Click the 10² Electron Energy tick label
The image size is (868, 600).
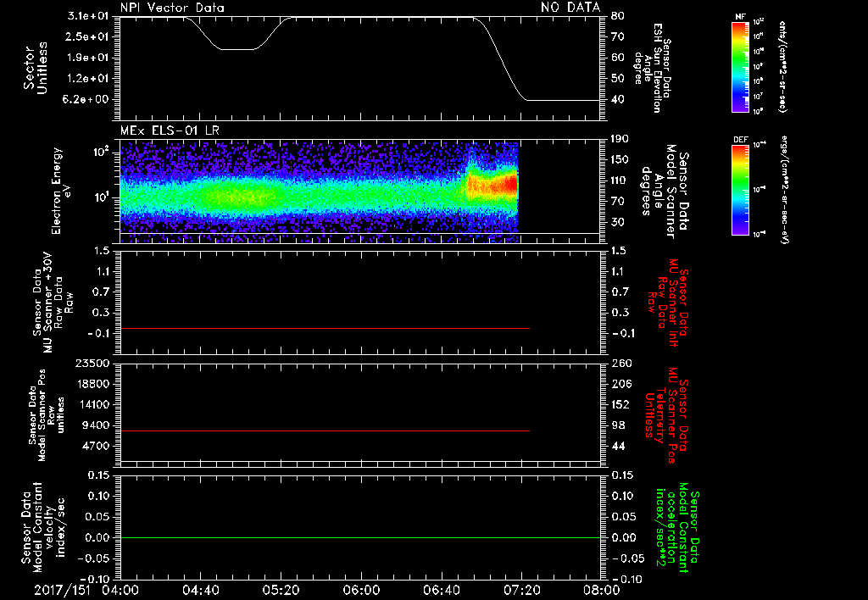(x=100, y=151)
